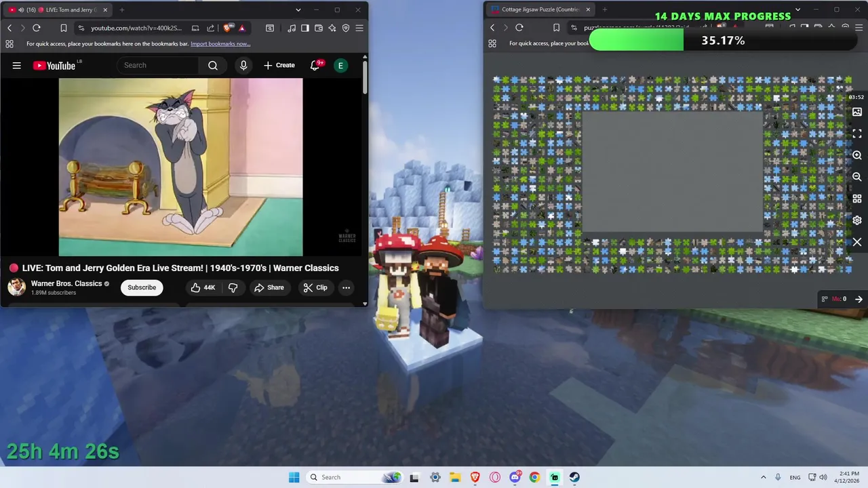
Task: Go back in the puzzle browser window
Action: click(493, 28)
